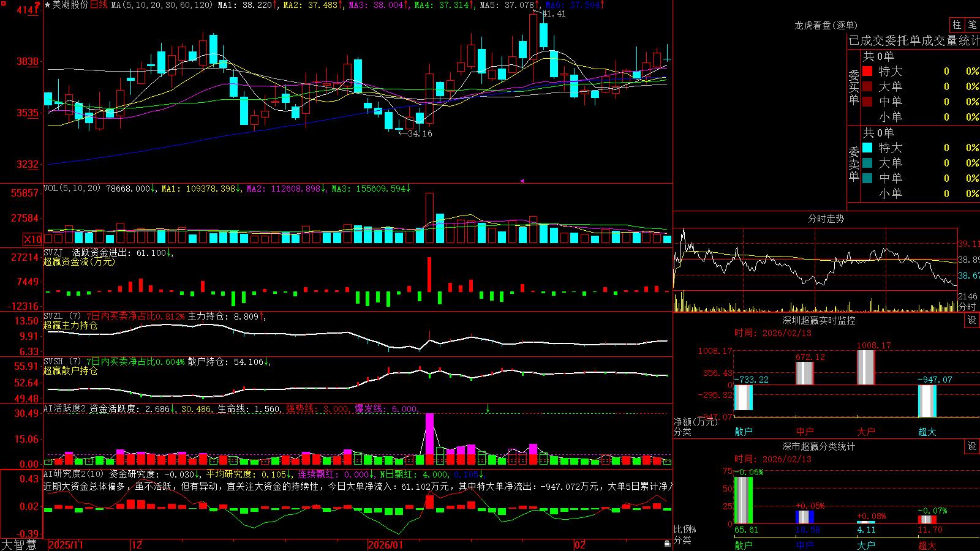Switch 龙虎看盘 to 柱 bar view
This screenshot has width=980, height=551.
coord(957,25)
